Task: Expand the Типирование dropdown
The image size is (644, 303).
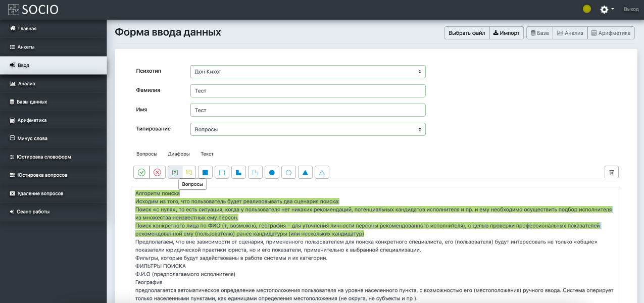Action: coord(308,129)
